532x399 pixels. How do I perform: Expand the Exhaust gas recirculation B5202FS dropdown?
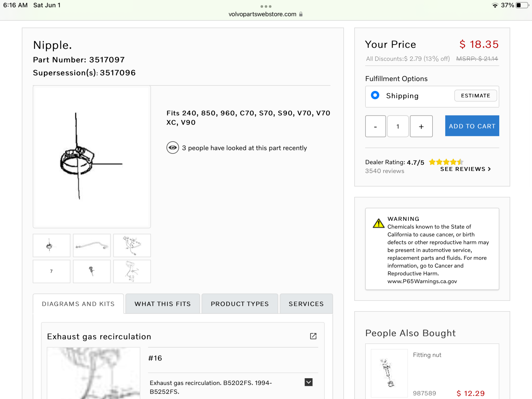pyautogui.click(x=308, y=382)
